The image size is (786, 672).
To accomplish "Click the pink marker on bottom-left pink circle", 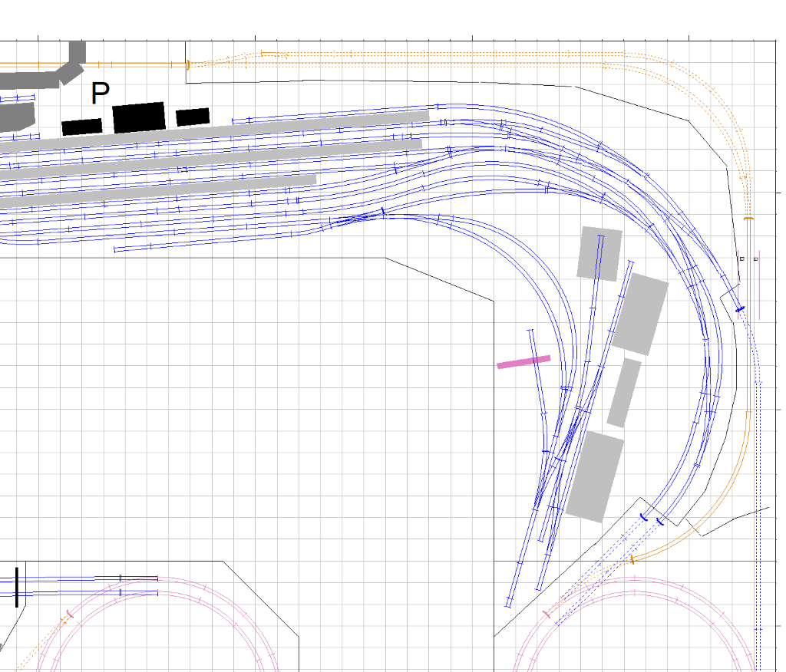I will tap(69, 614).
